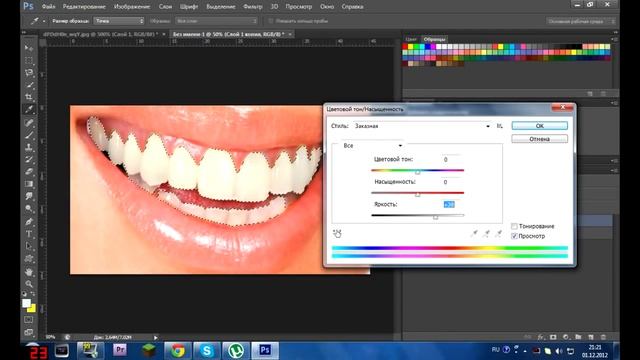Select the Eyedropper tool in toolbox
The width and height of the screenshot is (640, 360).
coord(29,109)
